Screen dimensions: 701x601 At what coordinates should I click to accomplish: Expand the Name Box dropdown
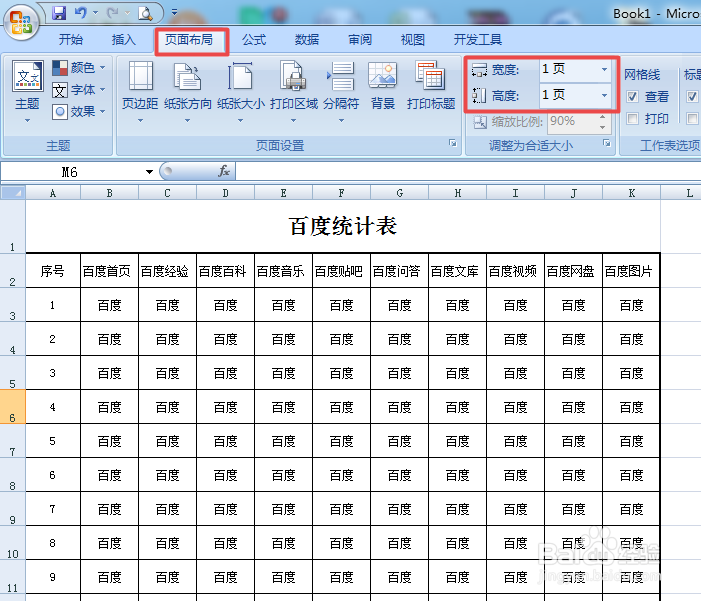click(149, 172)
